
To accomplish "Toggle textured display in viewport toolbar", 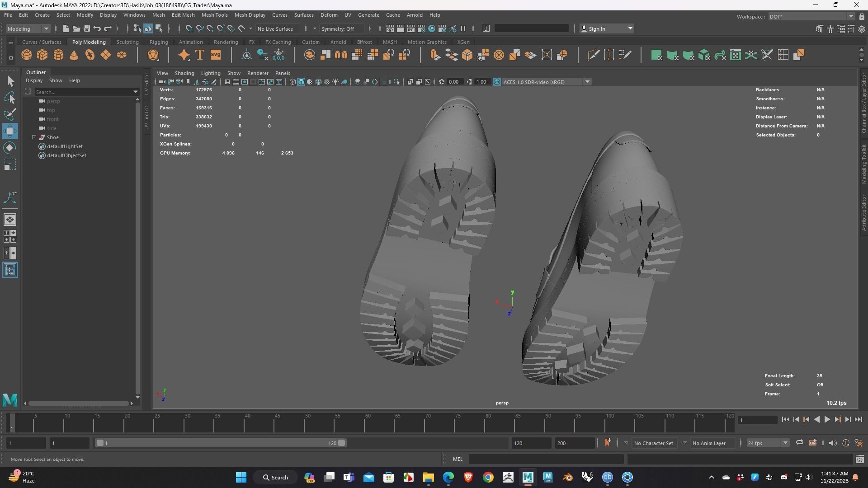I will pyautogui.click(x=327, y=82).
